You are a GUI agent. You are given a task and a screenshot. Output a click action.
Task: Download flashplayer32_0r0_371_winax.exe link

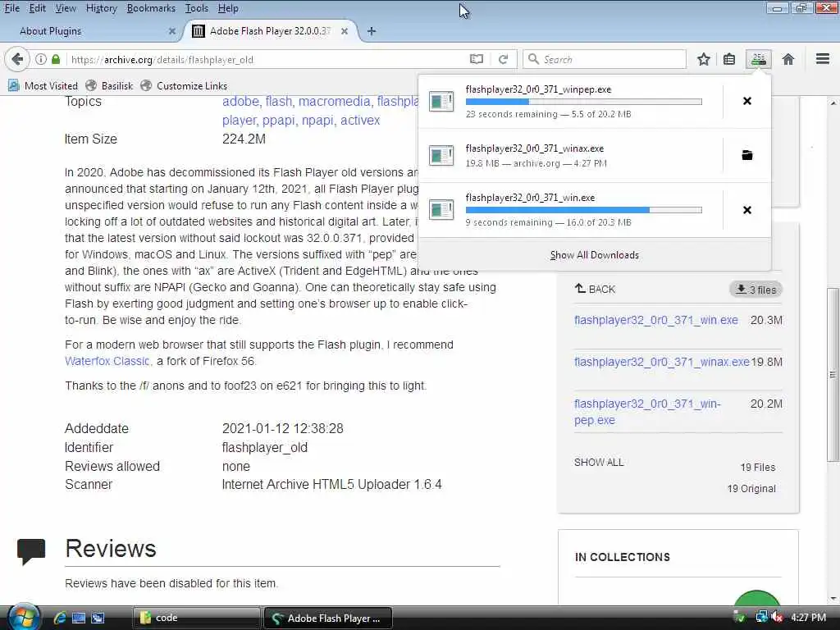tap(662, 362)
